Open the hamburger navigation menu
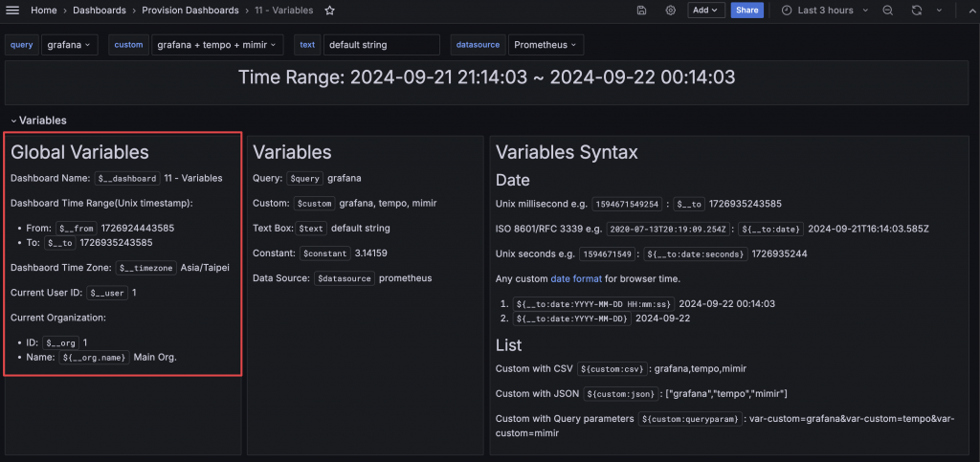This screenshot has height=462, width=980. pyautogui.click(x=13, y=11)
